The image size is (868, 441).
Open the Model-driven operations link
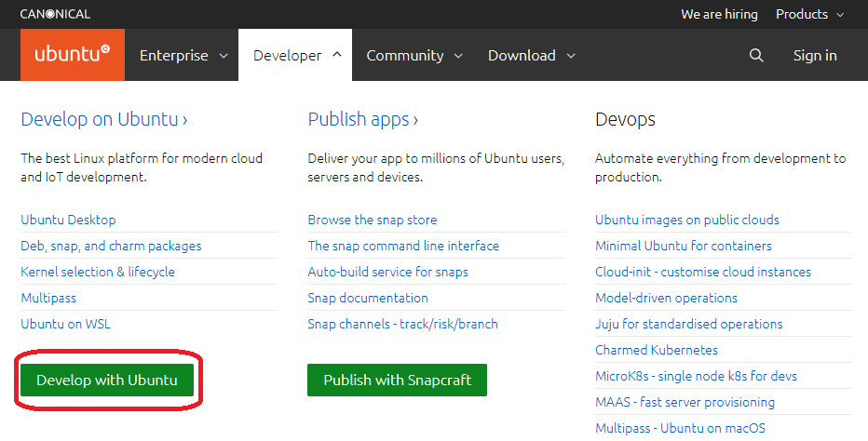tap(666, 298)
